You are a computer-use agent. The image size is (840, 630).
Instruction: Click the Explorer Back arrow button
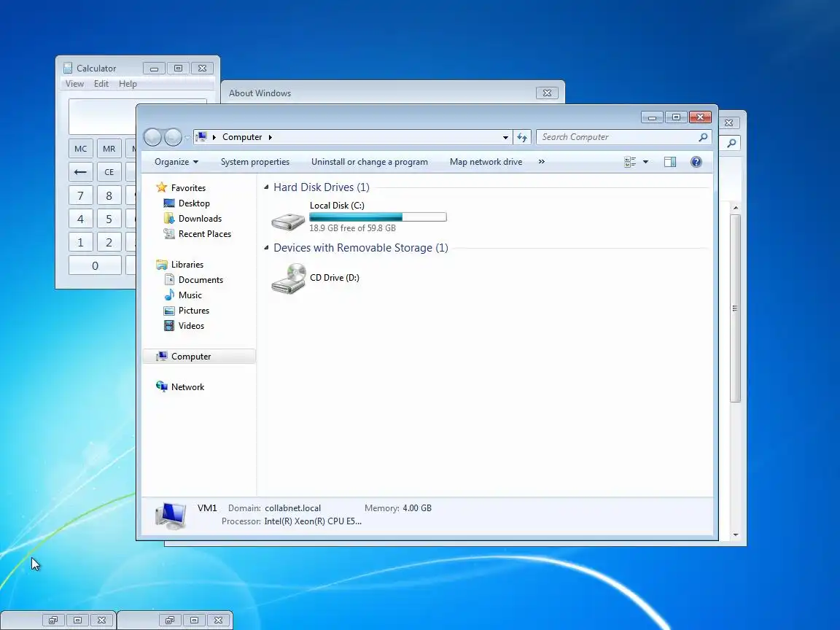pos(152,137)
